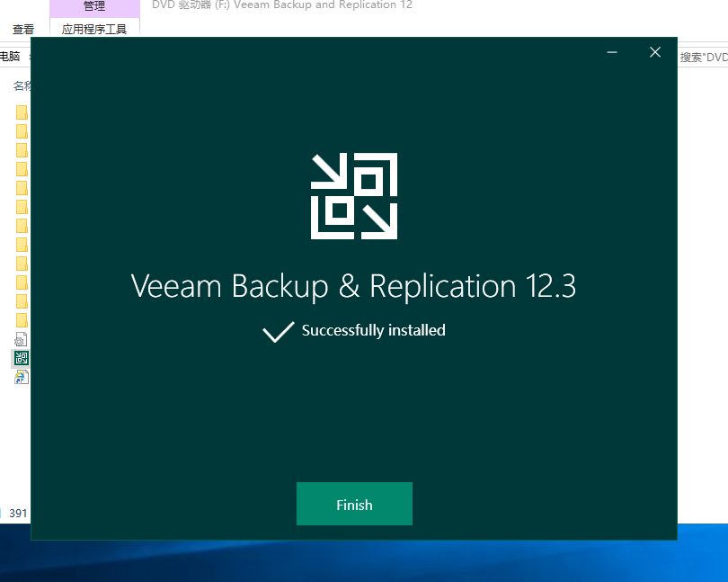
Task: Select the HTML document icon in Explorer list
Action: click(21, 377)
